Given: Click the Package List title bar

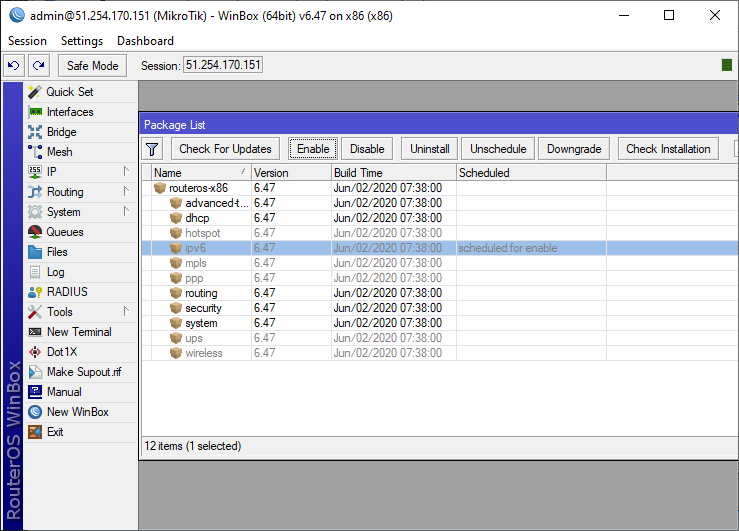Looking at the screenshot, I should 439,125.
